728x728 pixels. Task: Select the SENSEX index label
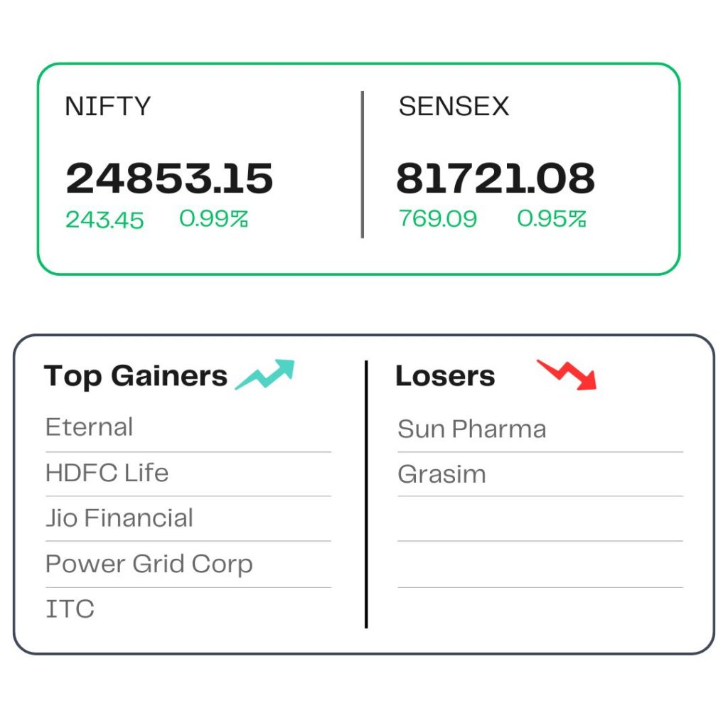(454, 107)
